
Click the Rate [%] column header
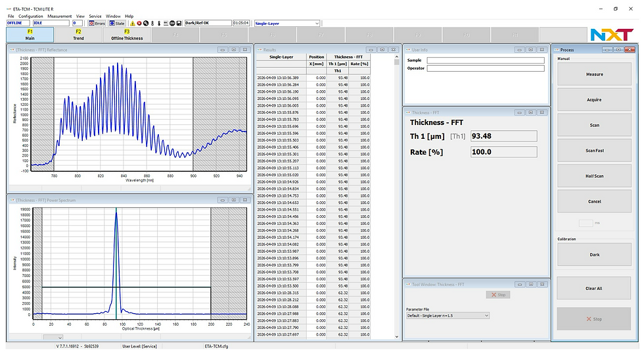click(x=359, y=64)
